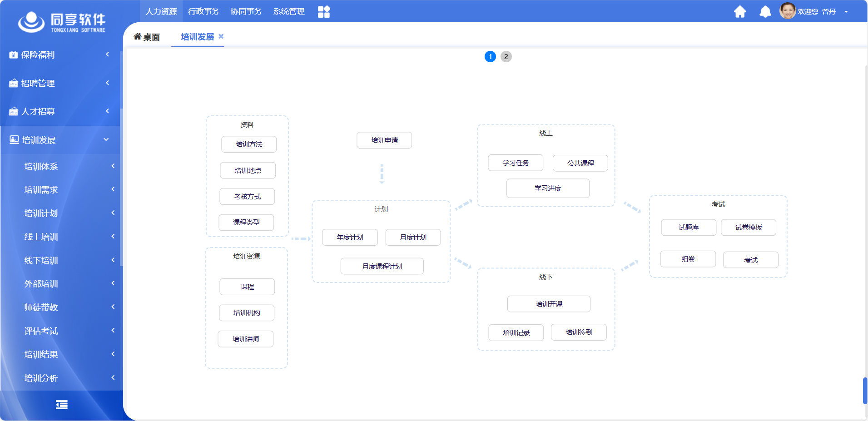Collapse the 培训发展 menu section
Screen dimensions: 868x421
pos(106,140)
